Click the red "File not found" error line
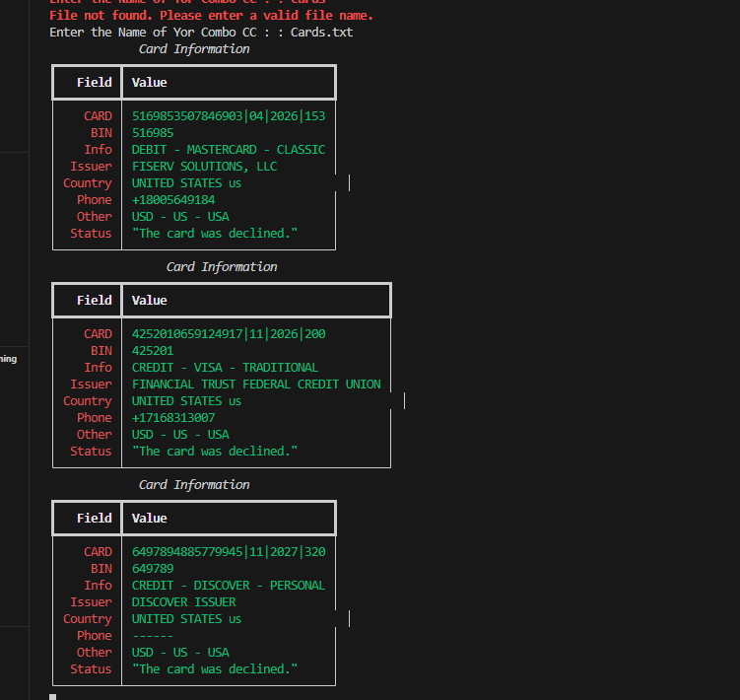The image size is (740, 700). click(211, 16)
